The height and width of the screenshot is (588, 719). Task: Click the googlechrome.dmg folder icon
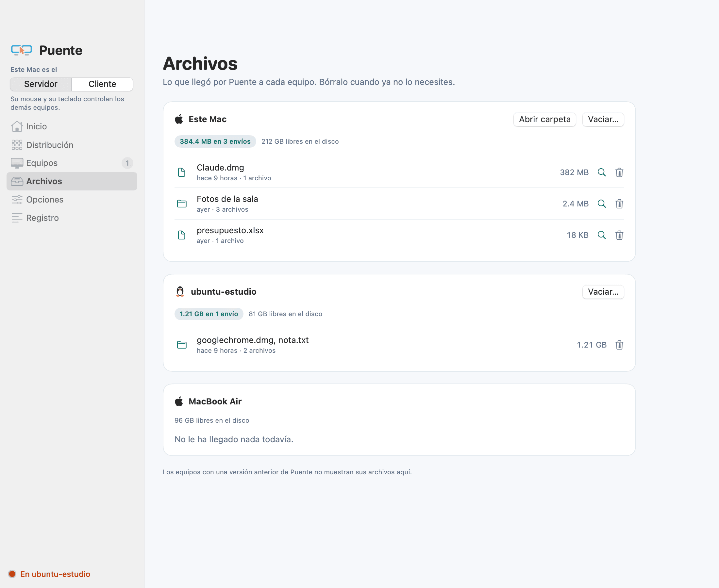coord(182,345)
